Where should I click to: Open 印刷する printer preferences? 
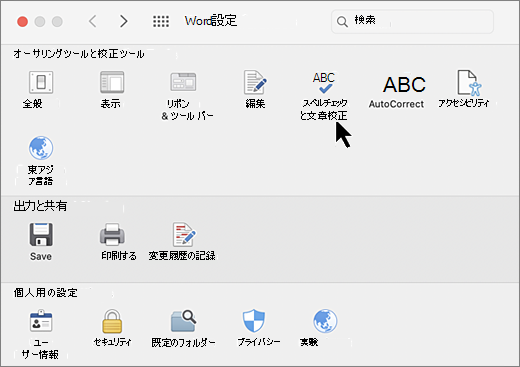tap(112, 235)
